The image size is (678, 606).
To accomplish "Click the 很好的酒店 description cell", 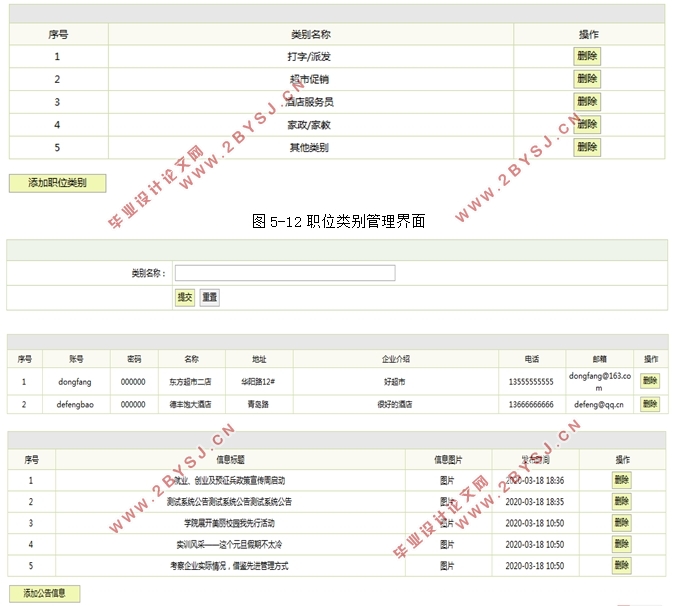I will point(395,405).
